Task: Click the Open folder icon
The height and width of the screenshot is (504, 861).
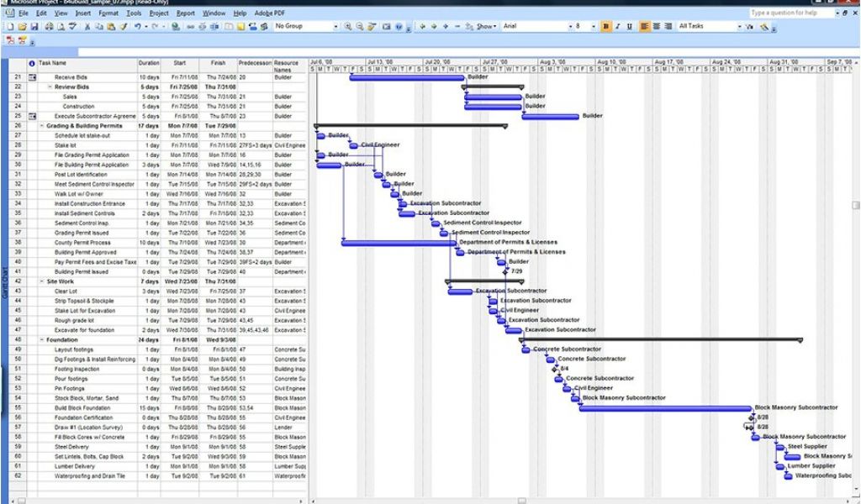Action: tap(22, 26)
